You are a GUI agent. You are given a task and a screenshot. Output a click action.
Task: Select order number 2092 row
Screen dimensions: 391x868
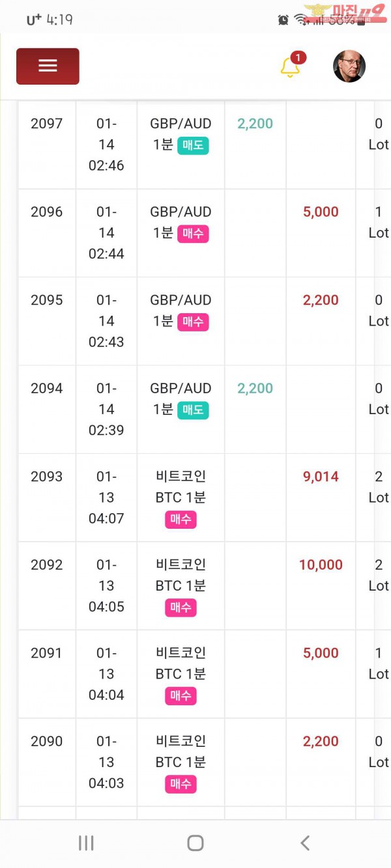(x=47, y=565)
